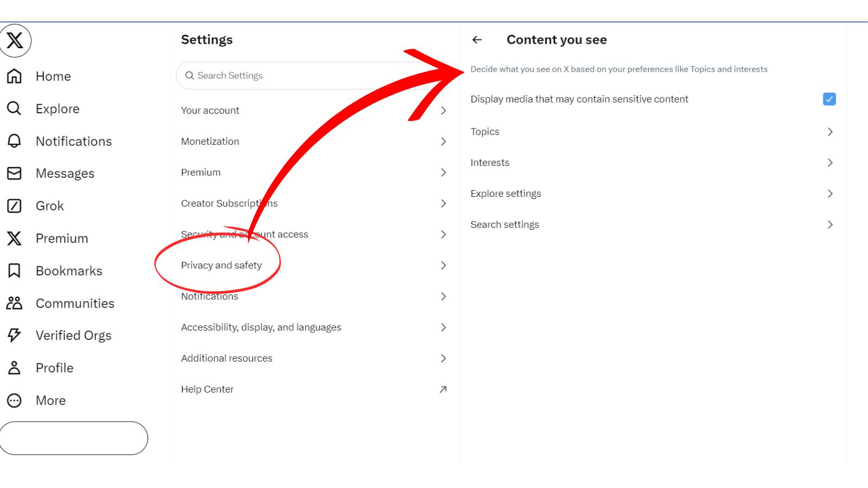Go back from Content you see
The height and width of the screenshot is (488, 868).
pos(477,40)
